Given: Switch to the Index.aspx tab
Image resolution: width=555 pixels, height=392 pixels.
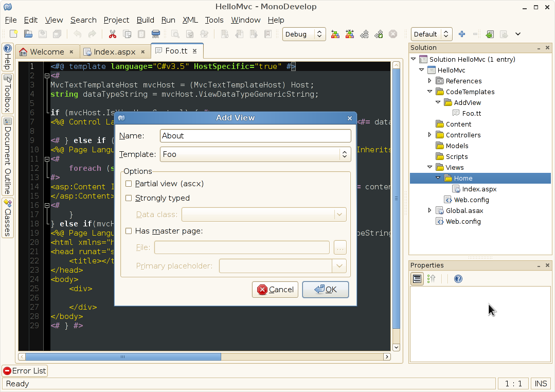Looking at the screenshot, I should point(114,51).
